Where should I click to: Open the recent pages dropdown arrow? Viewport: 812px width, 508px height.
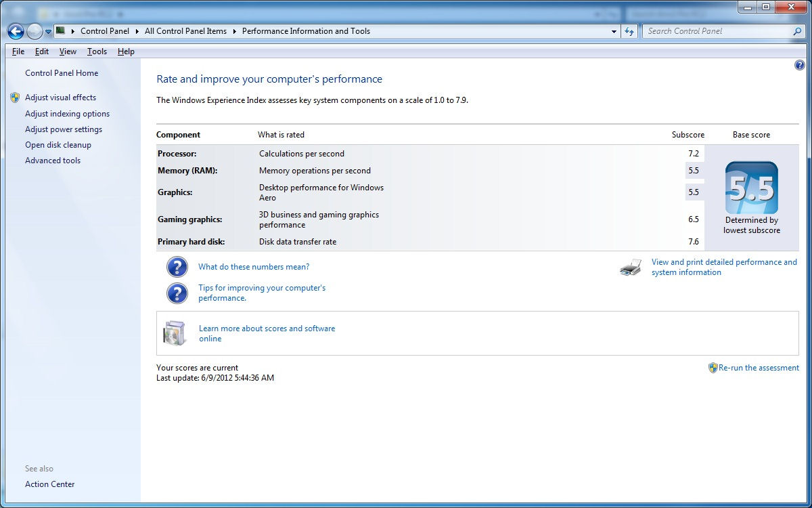tap(48, 32)
